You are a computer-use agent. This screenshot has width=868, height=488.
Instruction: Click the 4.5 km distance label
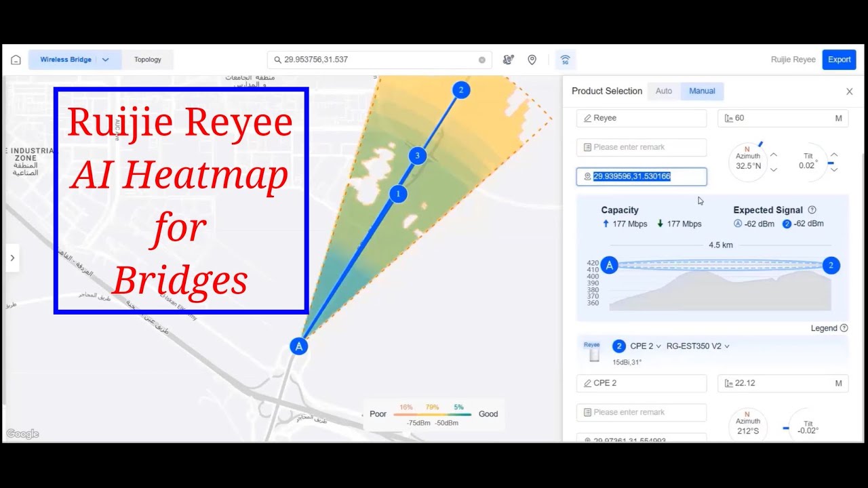pyautogui.click(x=721, y=245)
